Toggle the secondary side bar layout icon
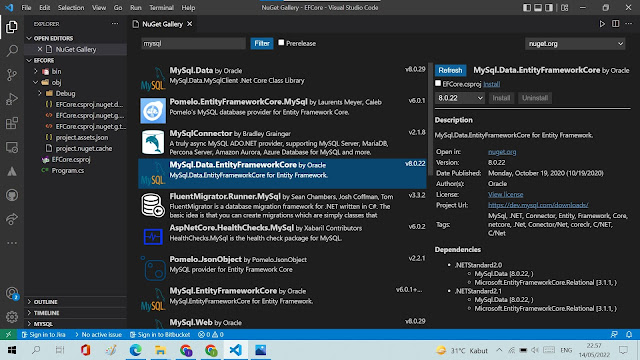The height and width of the screenshot is (360, 640). (549, 8)
